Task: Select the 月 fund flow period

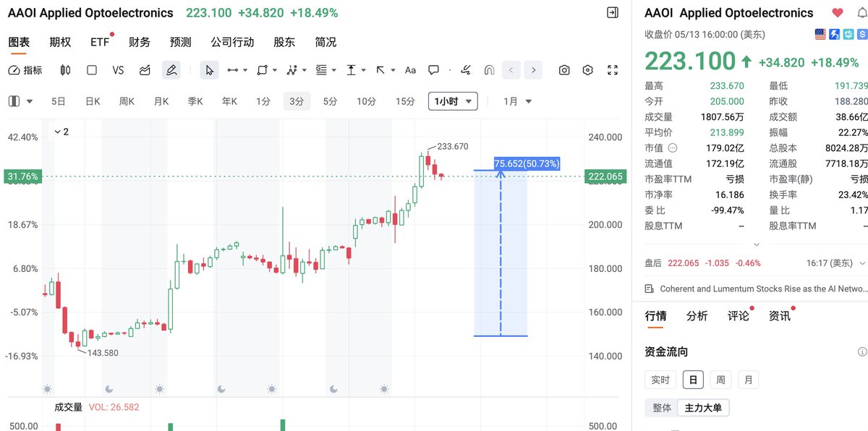Action: 749,380
